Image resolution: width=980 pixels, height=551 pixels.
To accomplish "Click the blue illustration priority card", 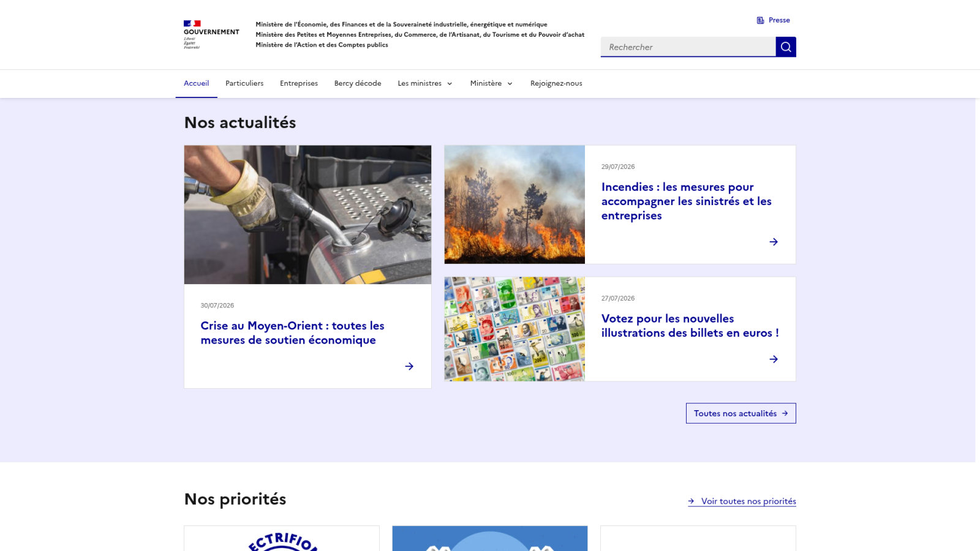I will tap(490, 538).
